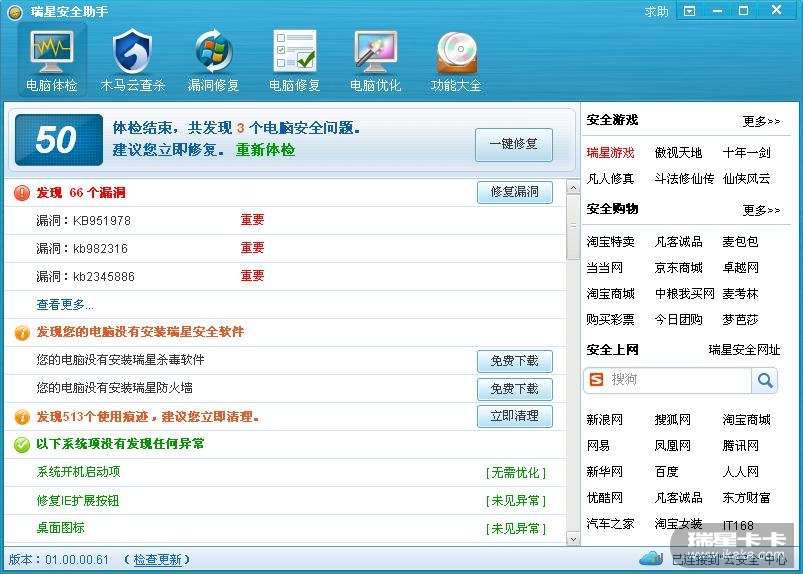Viewport: 803px width, 574px height.
Task: Click the 无需优化 status label
Action: coord(516,473)
